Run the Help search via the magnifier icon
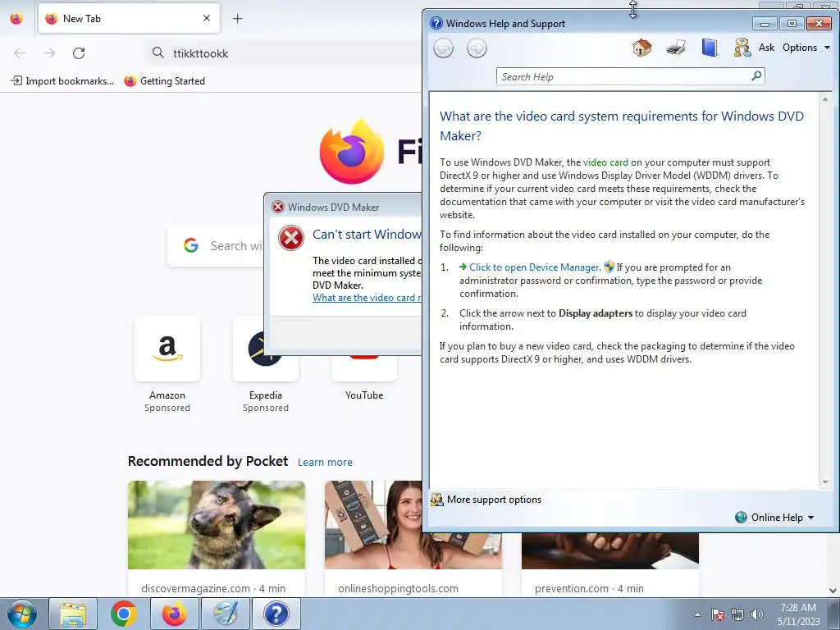840x630 pixels. [x=756, y=76]
